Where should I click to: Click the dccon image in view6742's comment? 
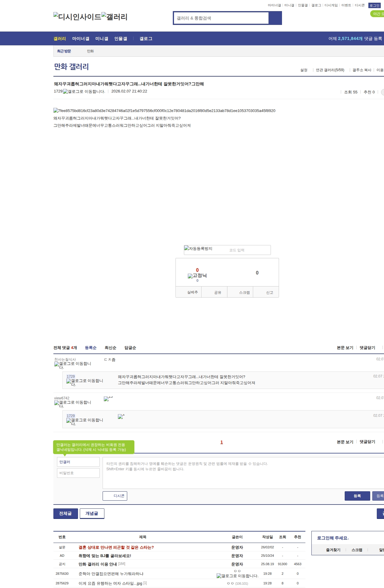coord(108,399)
